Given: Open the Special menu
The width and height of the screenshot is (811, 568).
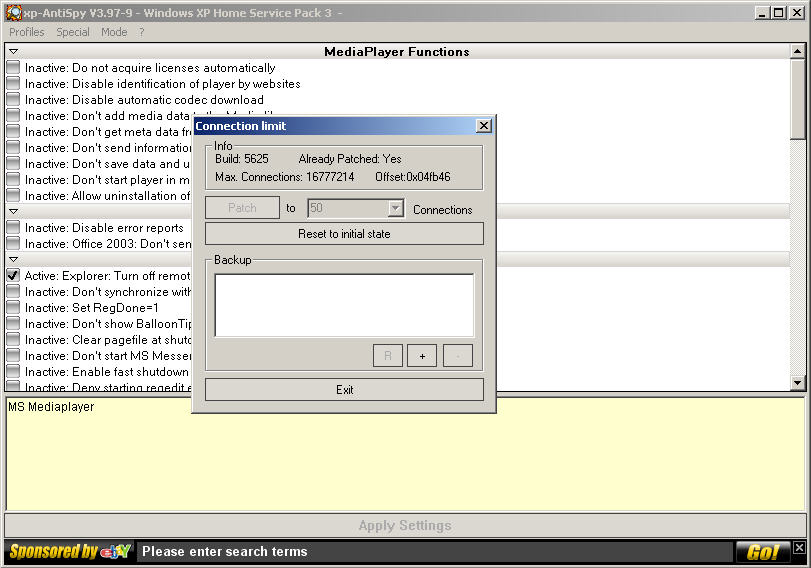Looking at the screenshot, I should tap(73, 32).
